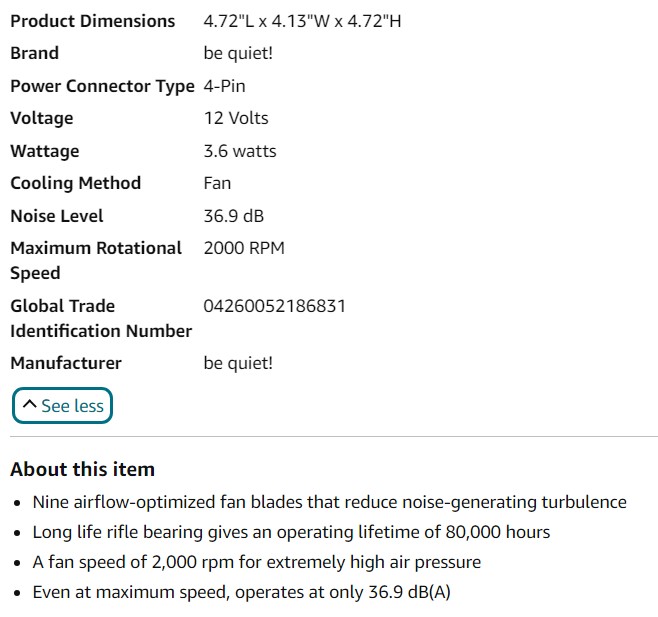Click the 3.6 watts wattage value

click(240, 151)
